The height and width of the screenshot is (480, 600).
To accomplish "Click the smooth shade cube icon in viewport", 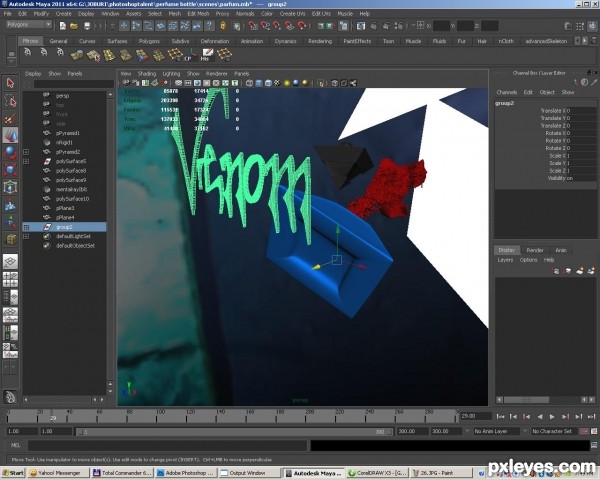I will [259, 83].
